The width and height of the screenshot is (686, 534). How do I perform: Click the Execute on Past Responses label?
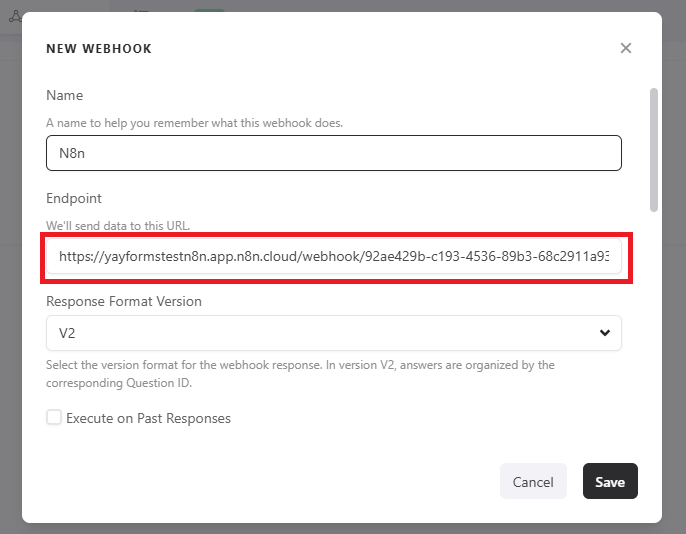pos(148,418)
